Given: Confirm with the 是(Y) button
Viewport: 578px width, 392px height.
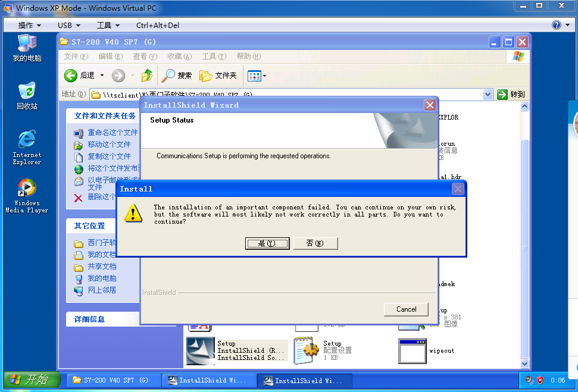Looking at the screenshot, I should point(267,243).
